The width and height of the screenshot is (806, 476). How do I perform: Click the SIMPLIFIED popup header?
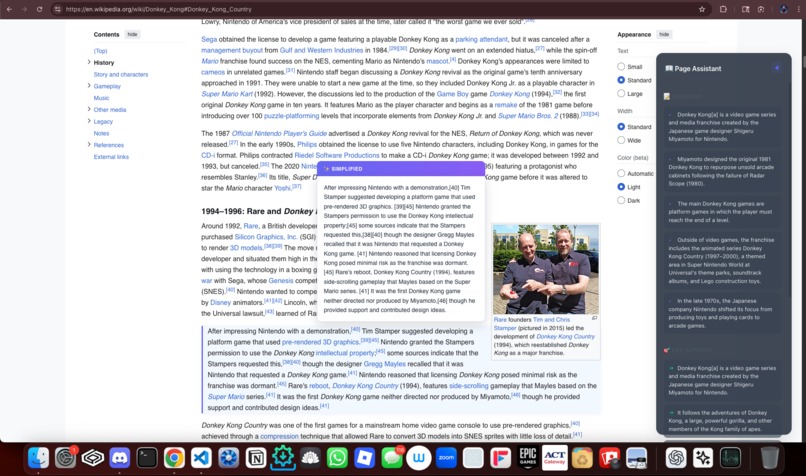pyautogui.click(x=400, y=169)
